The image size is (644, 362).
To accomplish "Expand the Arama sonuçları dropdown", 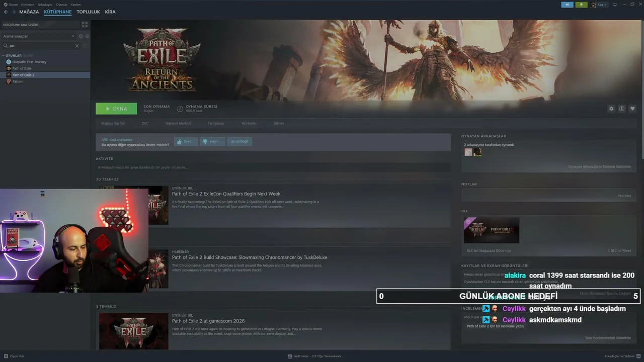I will pyautogui.click(x=39, y=36).
